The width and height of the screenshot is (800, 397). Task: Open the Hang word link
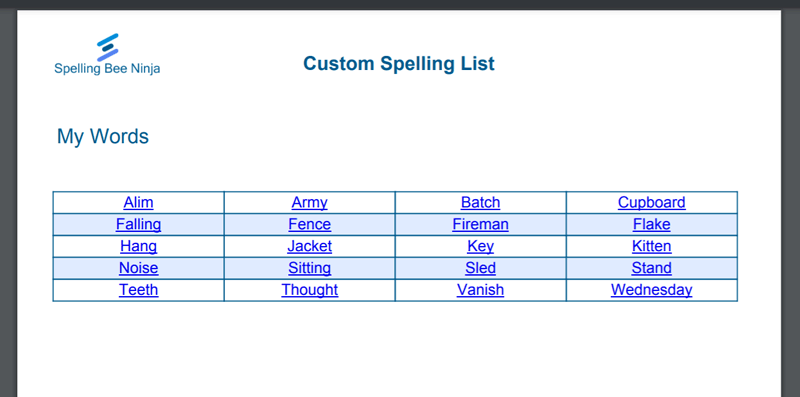138,246
